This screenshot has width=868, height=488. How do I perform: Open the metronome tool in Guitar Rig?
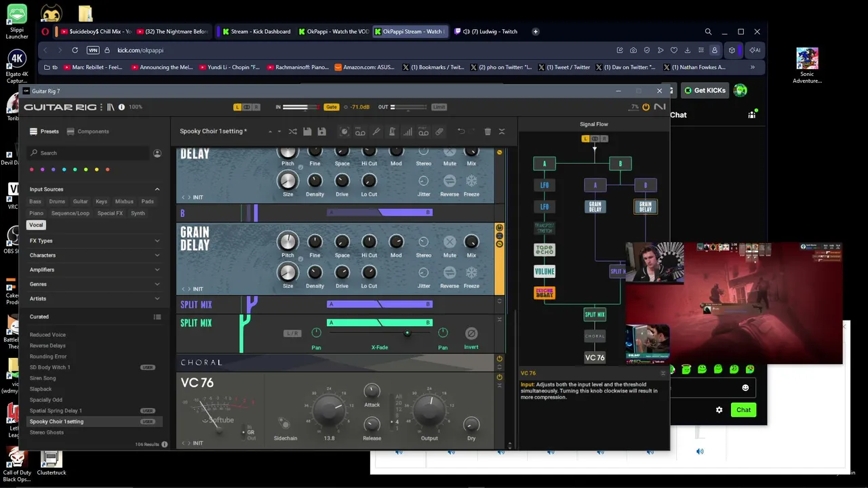click(x=392, y=131)
